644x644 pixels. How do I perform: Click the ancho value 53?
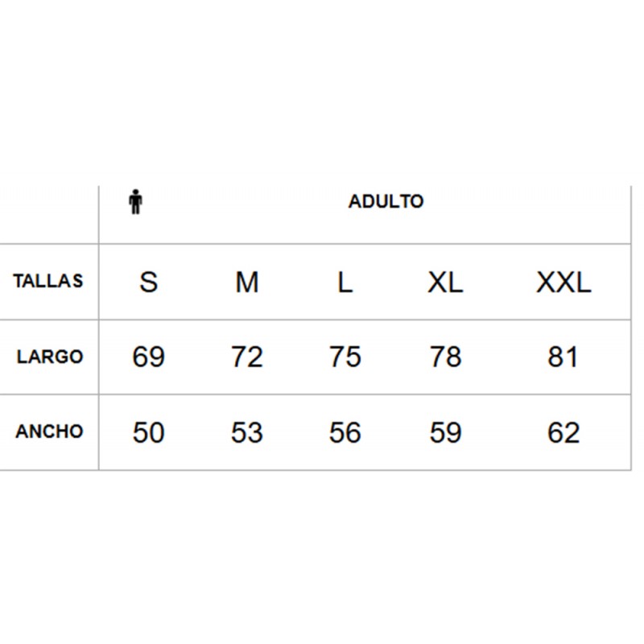click(247, 432)
